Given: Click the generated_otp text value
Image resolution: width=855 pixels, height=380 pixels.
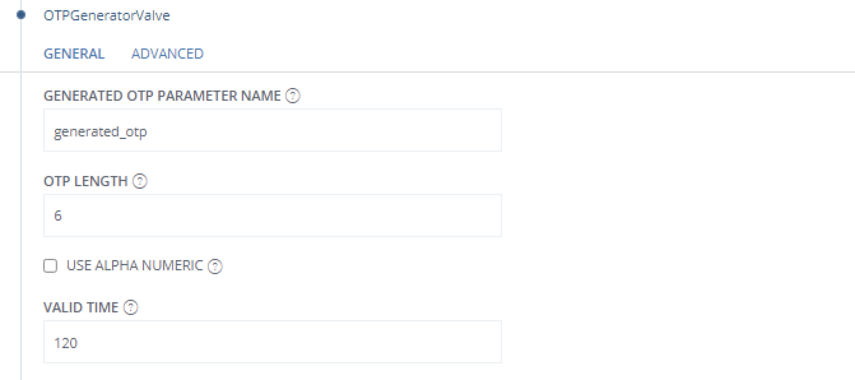Looking at the screenshot, I should [x=100, y=132].
